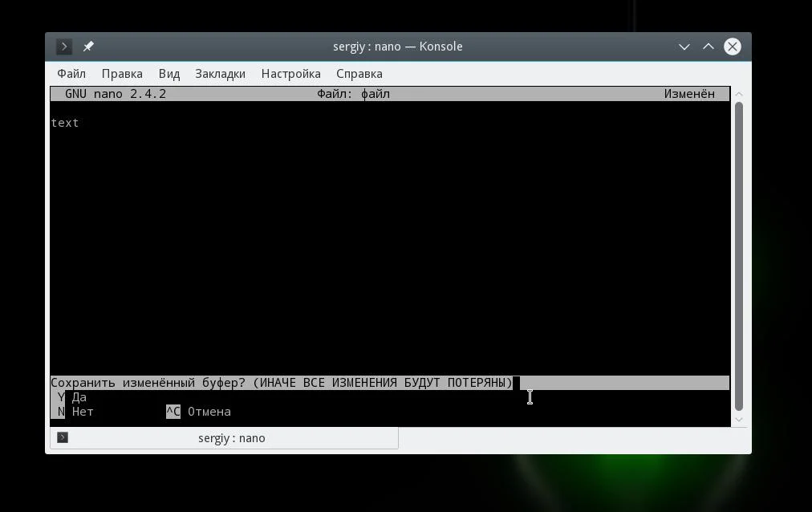
Task: Click the 'Изменён' status text
Action: [x=689, y=94]
